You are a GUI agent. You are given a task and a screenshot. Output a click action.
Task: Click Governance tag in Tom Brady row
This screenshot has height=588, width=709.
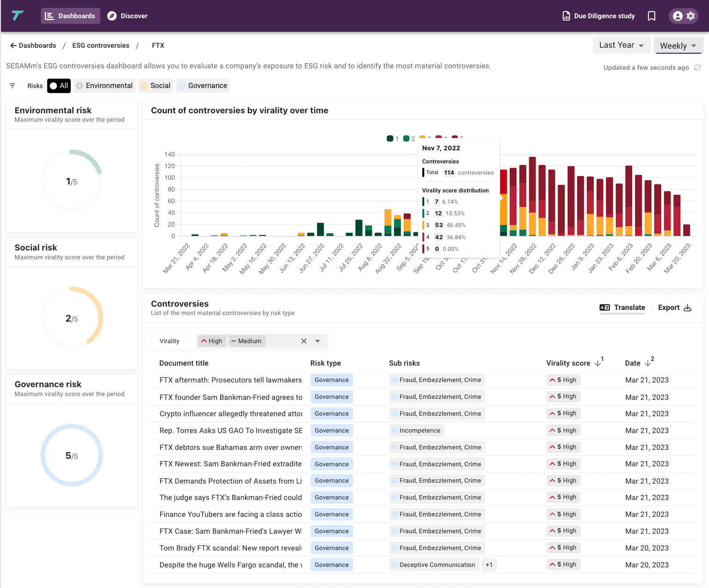[x=332, y=548]
